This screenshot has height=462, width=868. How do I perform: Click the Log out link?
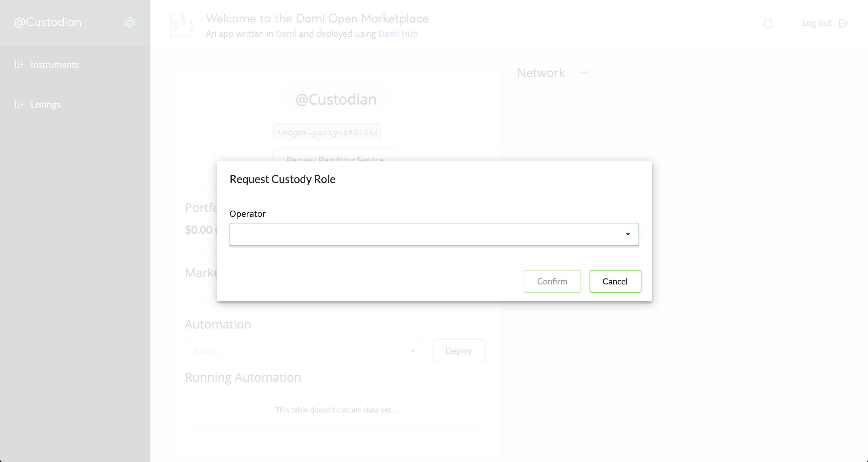click(x=817, y=23)
